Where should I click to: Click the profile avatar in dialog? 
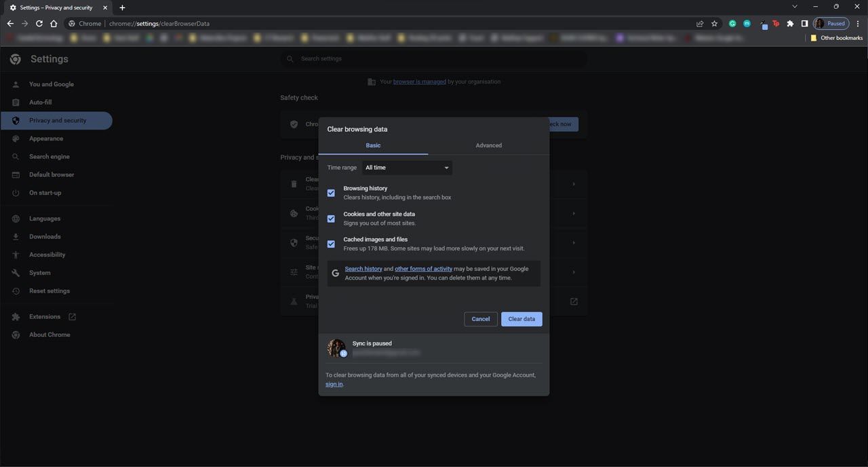[337, 348]
